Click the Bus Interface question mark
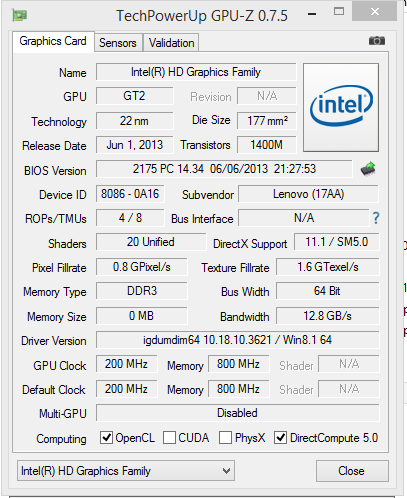This screenshot has width=407, height=498. click(376, 218)
